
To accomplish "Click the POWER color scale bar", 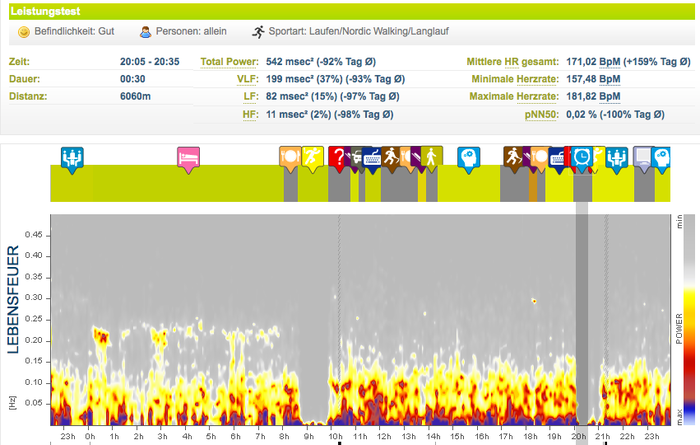I will click(x=680, y=320).
